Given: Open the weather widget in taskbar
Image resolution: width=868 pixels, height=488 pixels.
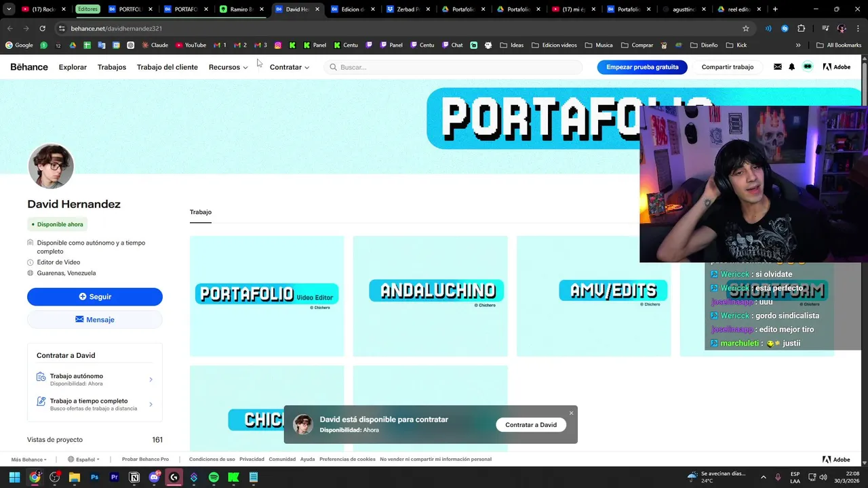Looking at the screenshot, I should [x=716, y=477].
